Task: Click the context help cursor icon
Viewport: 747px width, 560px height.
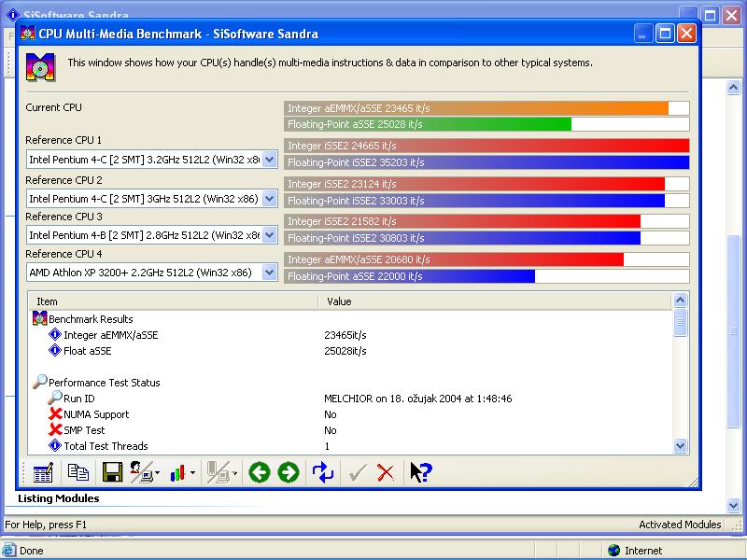Action: click(x=420, y=472)
